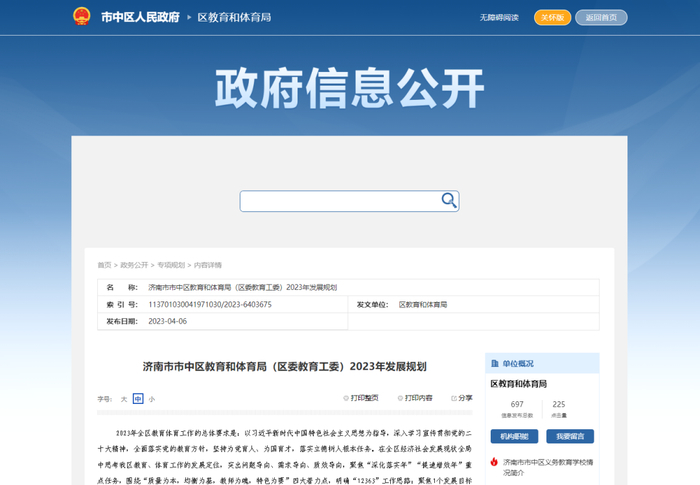Screen dimensions: 700x485
Task: Click 名称 row document title text
Action: [x=242, y=287]
